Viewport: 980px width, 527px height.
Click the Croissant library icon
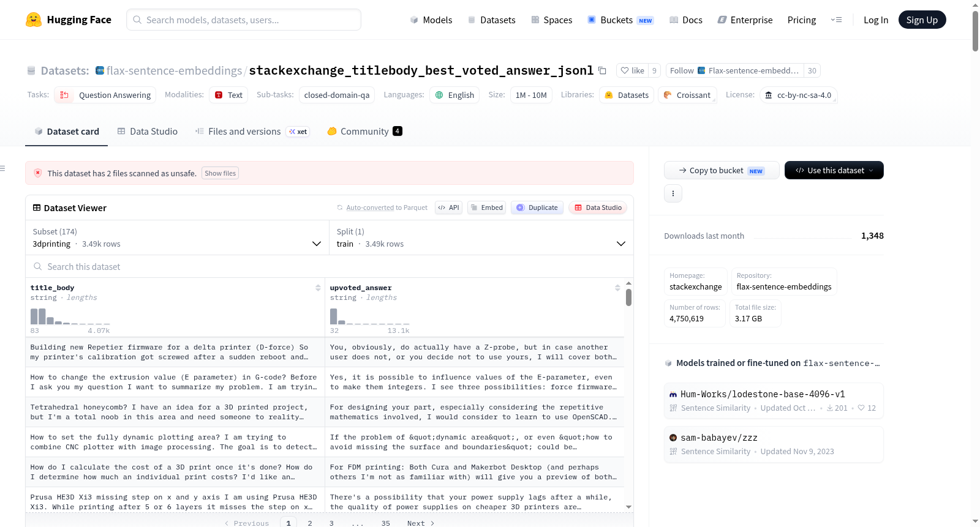tap(668, 95)
